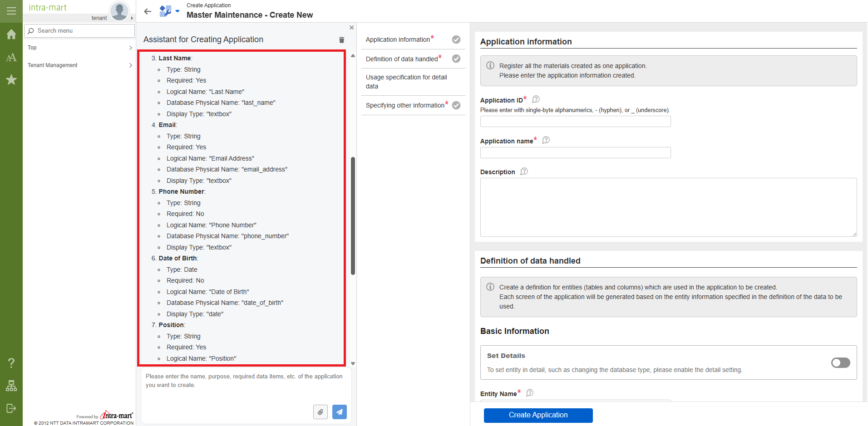
Task: Click the attach file paperclip button
Action: [321, 412]
